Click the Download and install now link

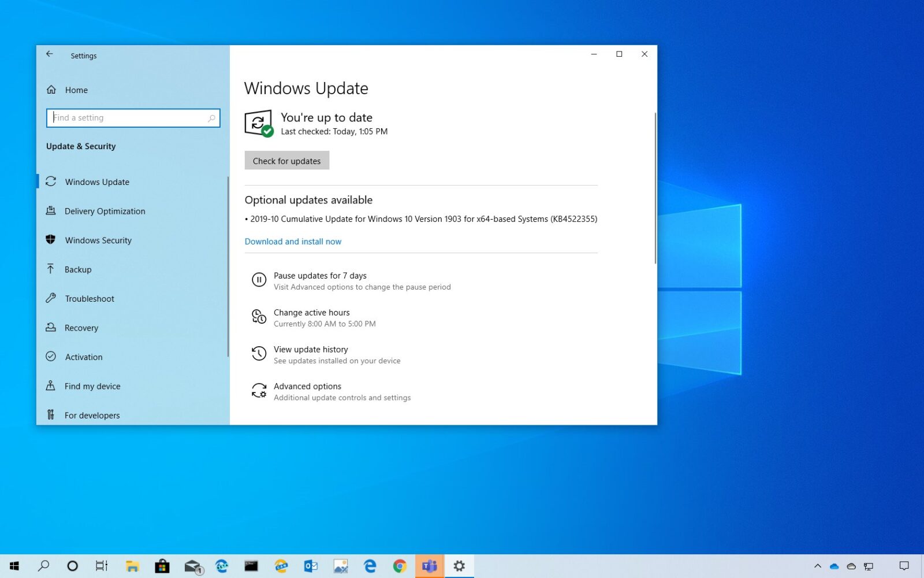click(x=293, y=241)
